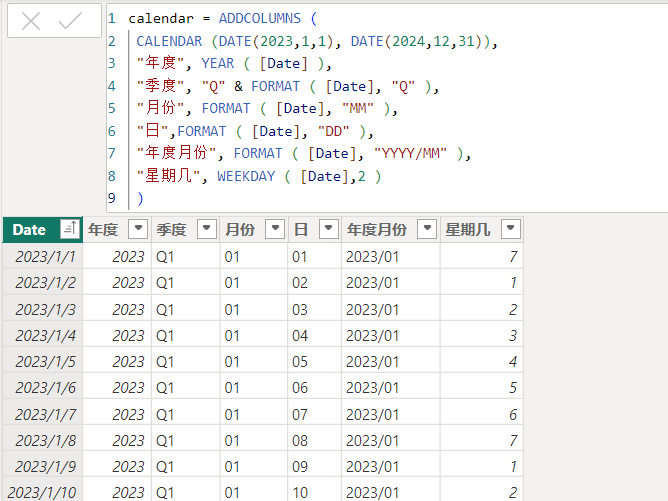Open the 年度 column filter dropdown
Viewport: 668px width, 501px height.
pos(138,229)
